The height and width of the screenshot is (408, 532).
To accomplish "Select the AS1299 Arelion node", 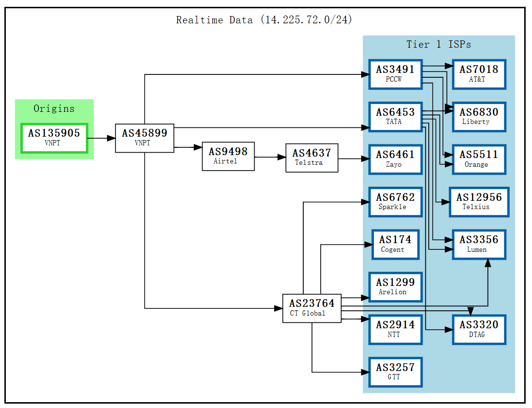I will tap(395, 287).
